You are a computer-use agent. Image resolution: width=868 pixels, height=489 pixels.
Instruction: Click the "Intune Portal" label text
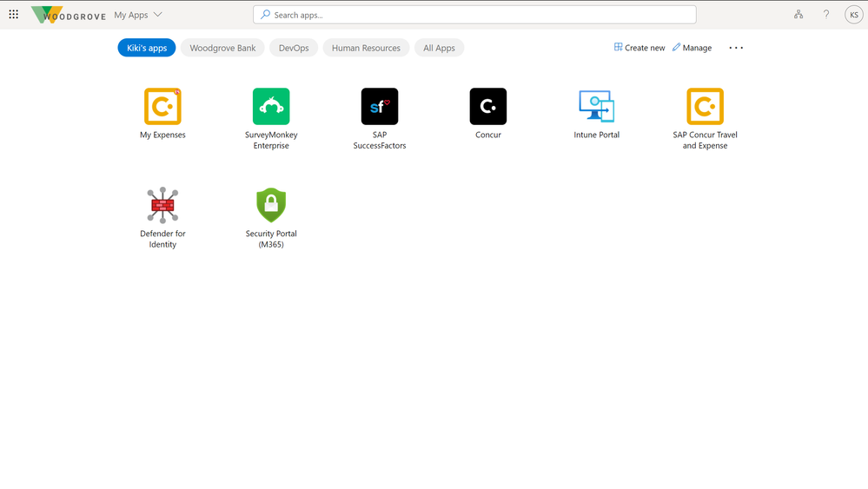596,135
